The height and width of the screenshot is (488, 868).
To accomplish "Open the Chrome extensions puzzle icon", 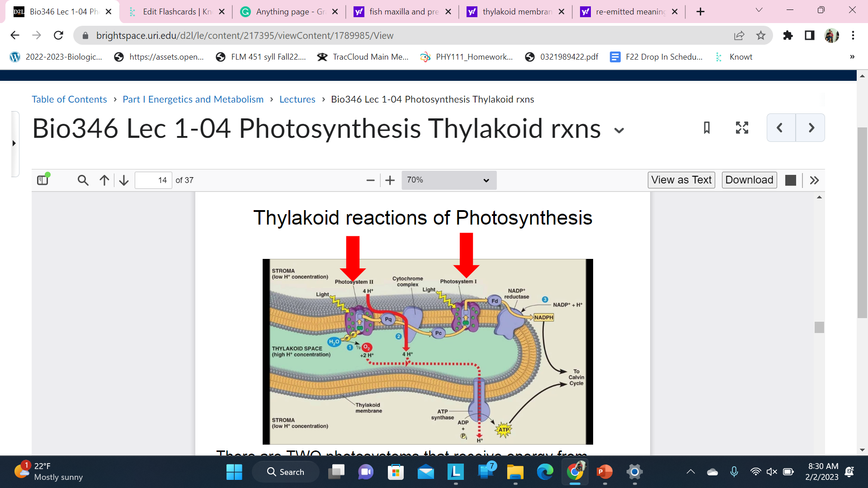I will pyautogui.click(x=788, y=35).
